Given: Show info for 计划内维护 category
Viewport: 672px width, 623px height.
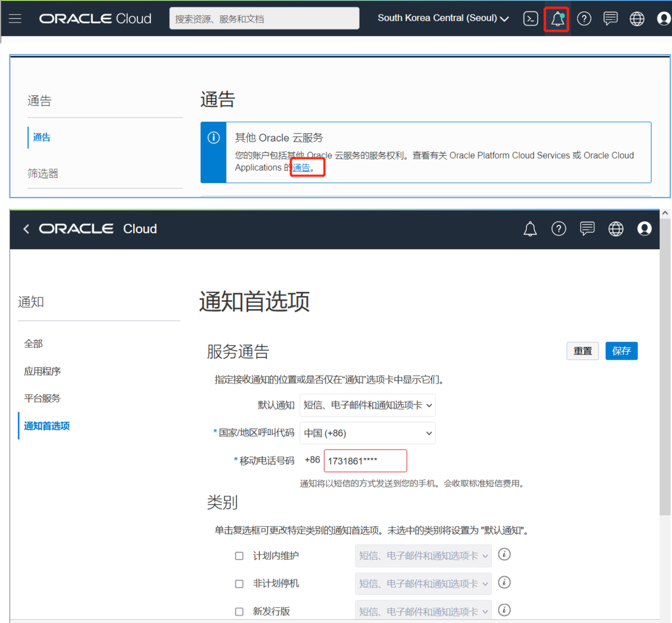Looking at the screenshot, I should click(x=504, y=554).
